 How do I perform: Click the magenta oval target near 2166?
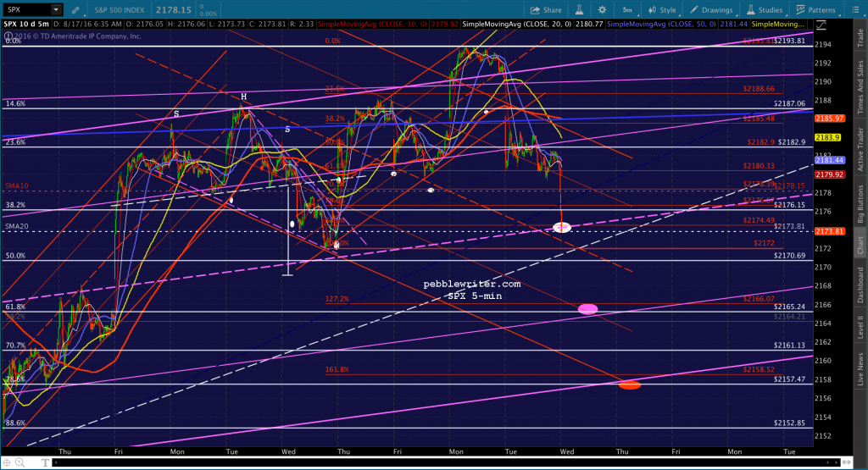point(588,309)
